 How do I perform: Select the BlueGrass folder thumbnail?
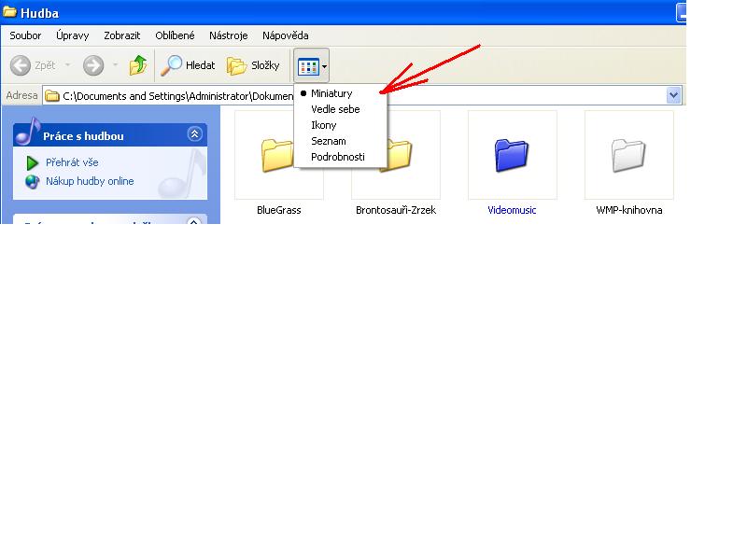coord(278,155)
